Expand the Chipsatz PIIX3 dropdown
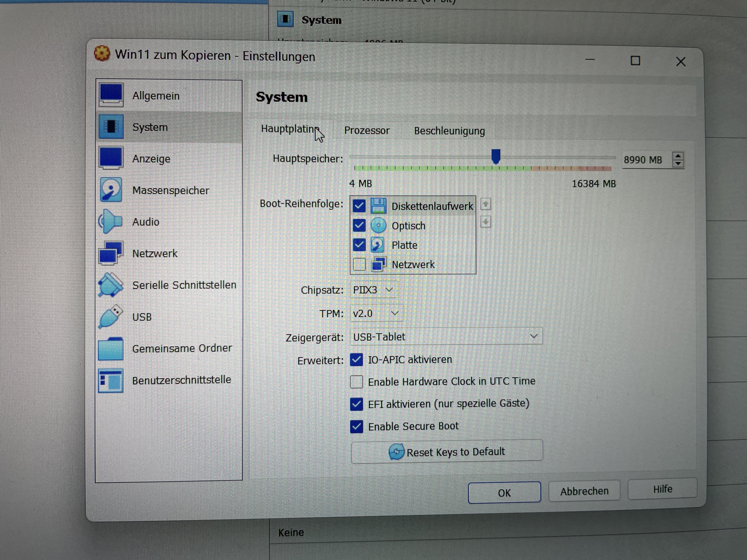The image size is (747, 560). point(373,290)
